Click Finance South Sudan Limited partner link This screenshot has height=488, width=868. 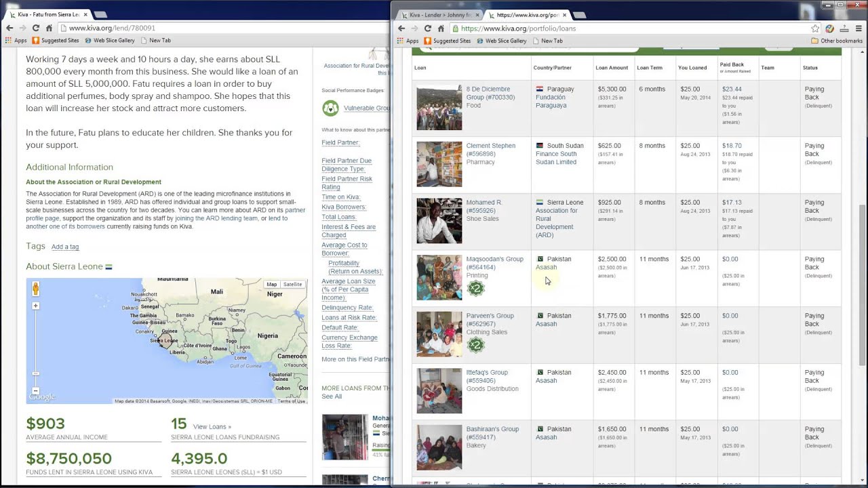[x=556, y=158]
